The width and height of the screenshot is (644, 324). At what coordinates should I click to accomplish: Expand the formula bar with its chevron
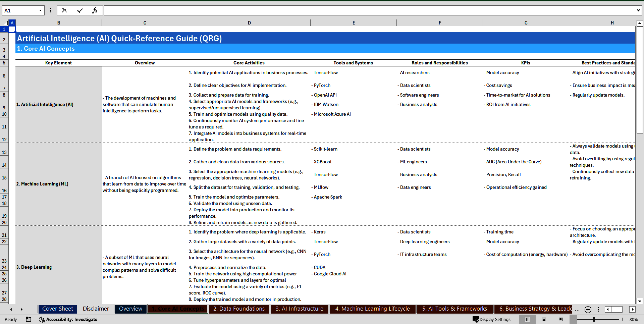click(x=638, y=10)
